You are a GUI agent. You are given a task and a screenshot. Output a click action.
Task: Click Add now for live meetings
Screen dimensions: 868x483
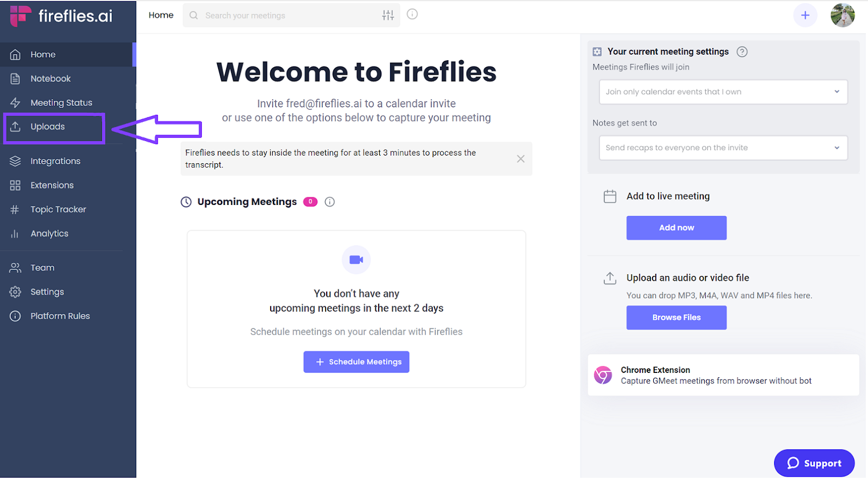(x=676, y=228)
